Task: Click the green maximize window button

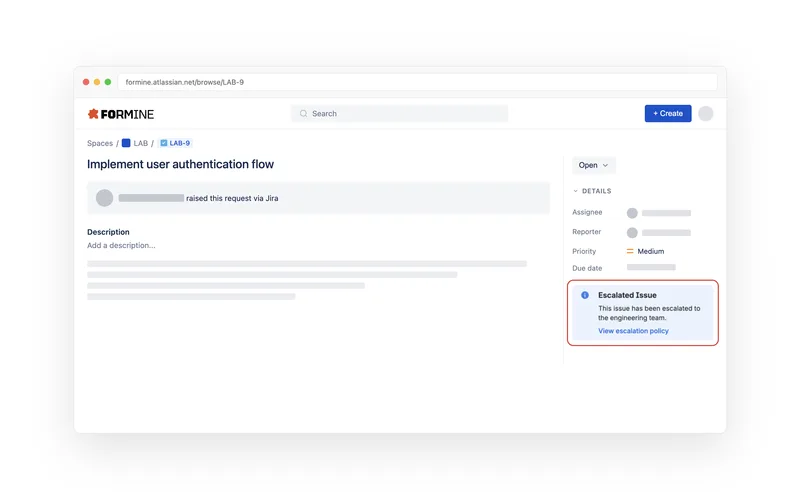Action: [x=108, y=82]
